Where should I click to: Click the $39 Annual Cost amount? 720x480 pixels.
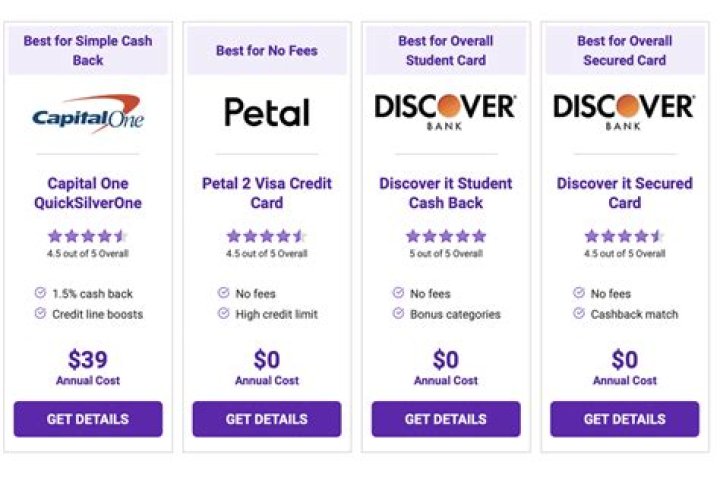click(x=88, y=360)
